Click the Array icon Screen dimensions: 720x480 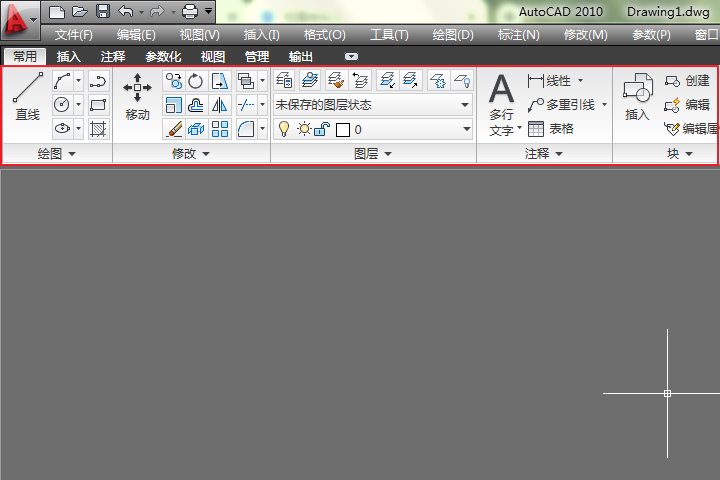point(219,129)
